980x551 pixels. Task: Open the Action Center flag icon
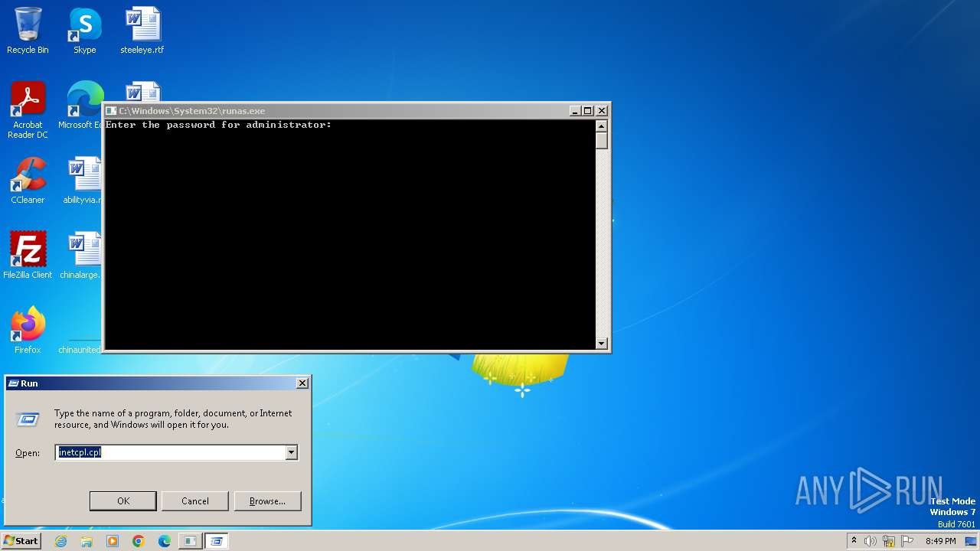(907, 541)
